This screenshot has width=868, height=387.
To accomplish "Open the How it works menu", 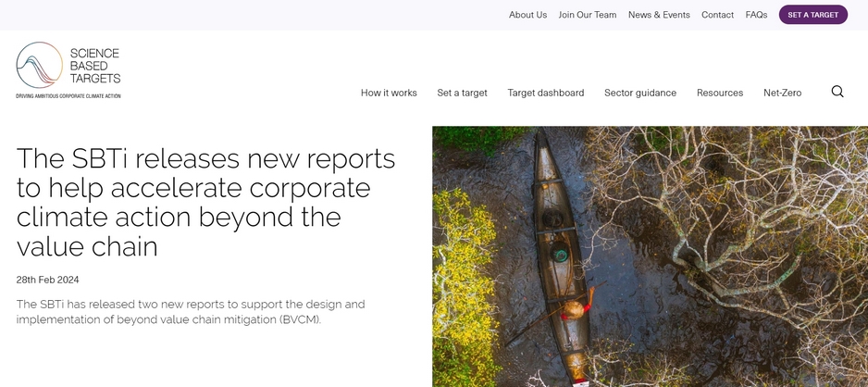I will [389, 93].
